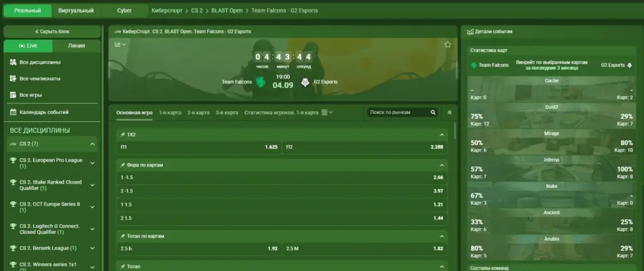Select the Виртуальный sport mode
Image resolution: width=644 pixels, height=271 pixels.
point(76,11)
